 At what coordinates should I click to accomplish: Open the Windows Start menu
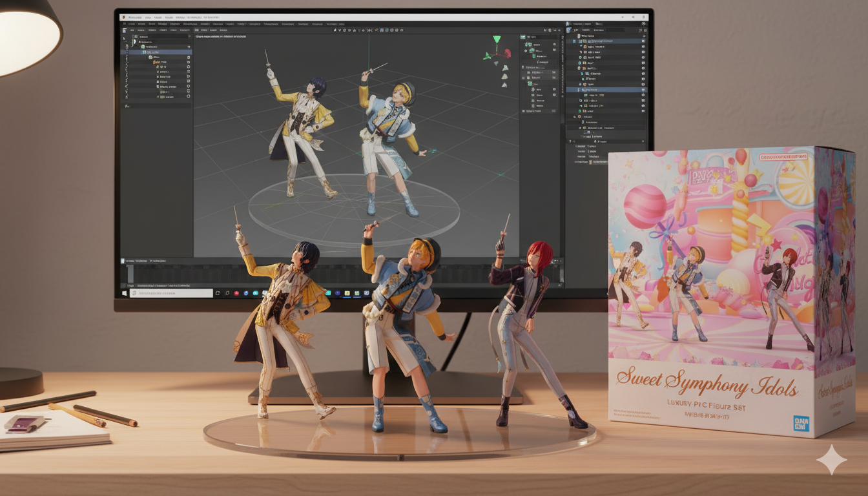(x=124, y=293)
